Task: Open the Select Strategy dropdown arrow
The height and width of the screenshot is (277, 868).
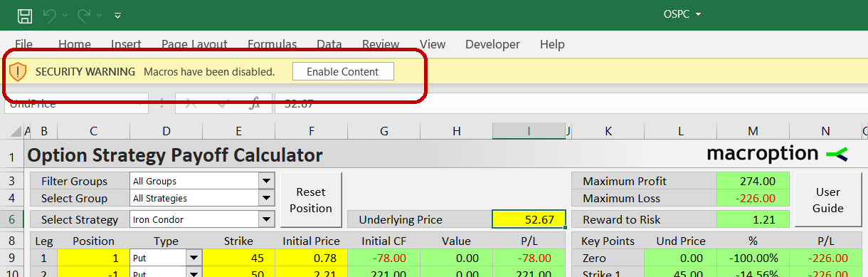Action: (267, 219)
